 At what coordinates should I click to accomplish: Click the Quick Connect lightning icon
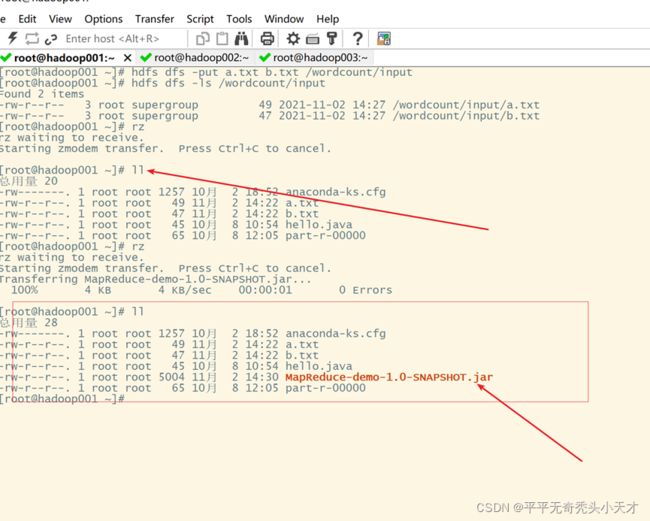(13, 39)
